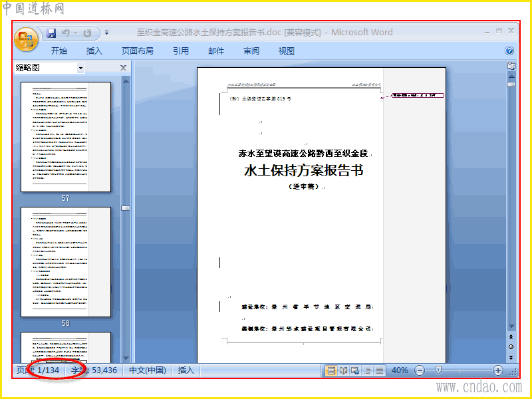
Task: Switch to the 页面布局 tab
Action: pos(138,51)
